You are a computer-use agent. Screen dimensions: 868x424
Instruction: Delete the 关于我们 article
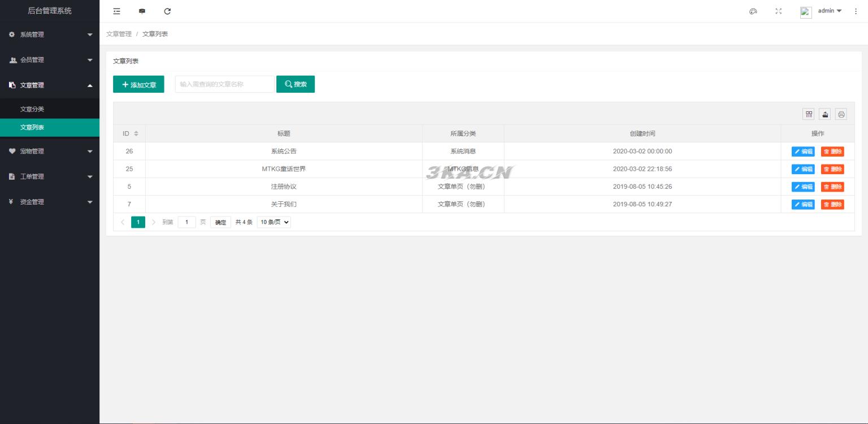[x=832, y=204]
